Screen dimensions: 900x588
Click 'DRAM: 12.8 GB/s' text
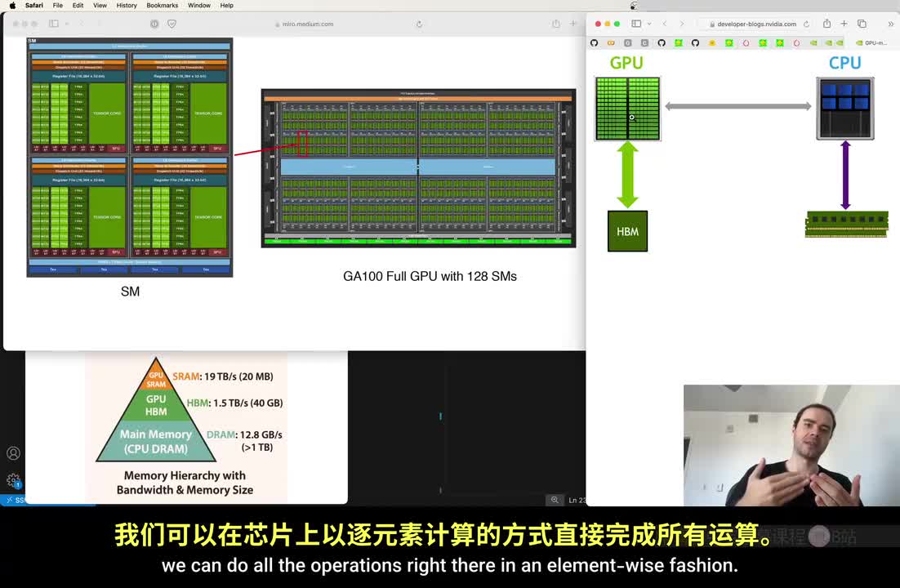(x=244, y=434)
